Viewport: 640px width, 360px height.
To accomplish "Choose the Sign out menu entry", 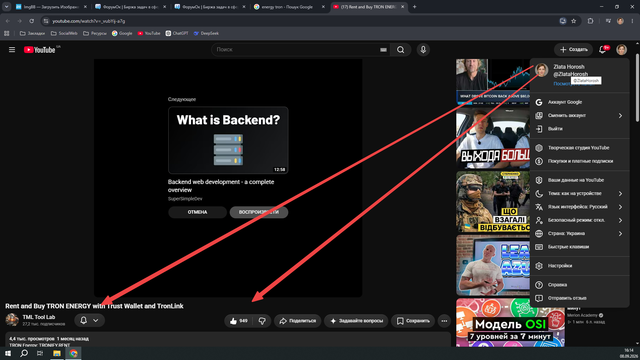I will tap(579, 129).
